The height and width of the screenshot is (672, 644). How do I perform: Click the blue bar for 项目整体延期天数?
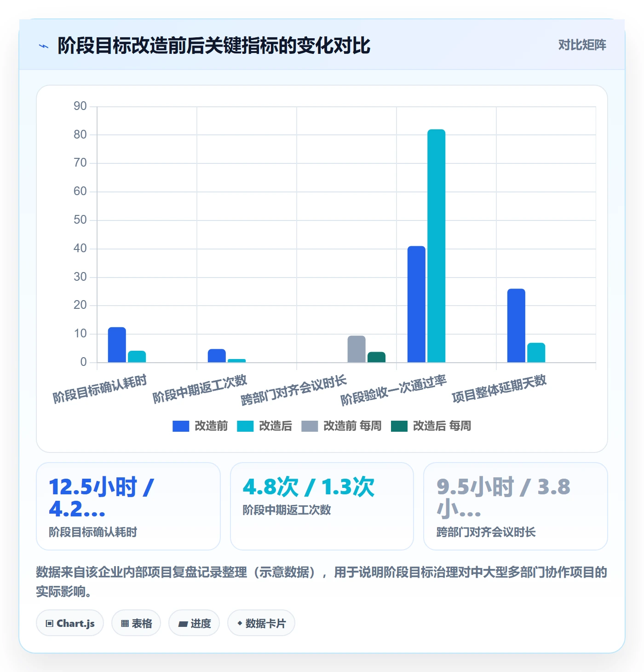click(x=516, y=326)
